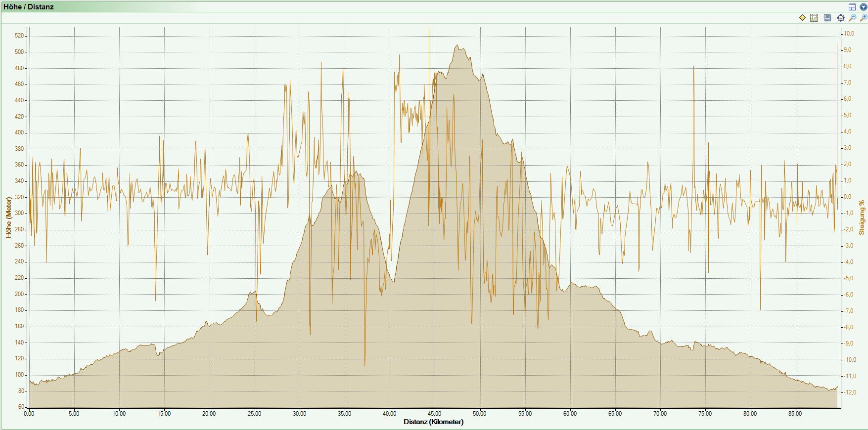The height and width of the screenshot is (430, 868).
Task: Click the 0,0 label on the gradient axis
Action: (x=848, y=197)
